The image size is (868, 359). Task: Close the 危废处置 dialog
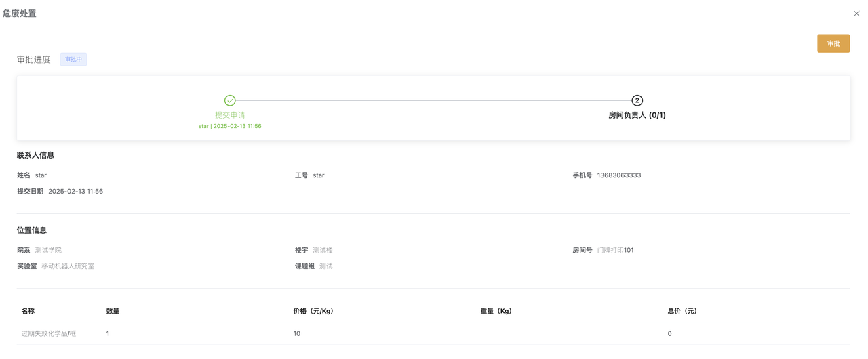coord(856,14)
